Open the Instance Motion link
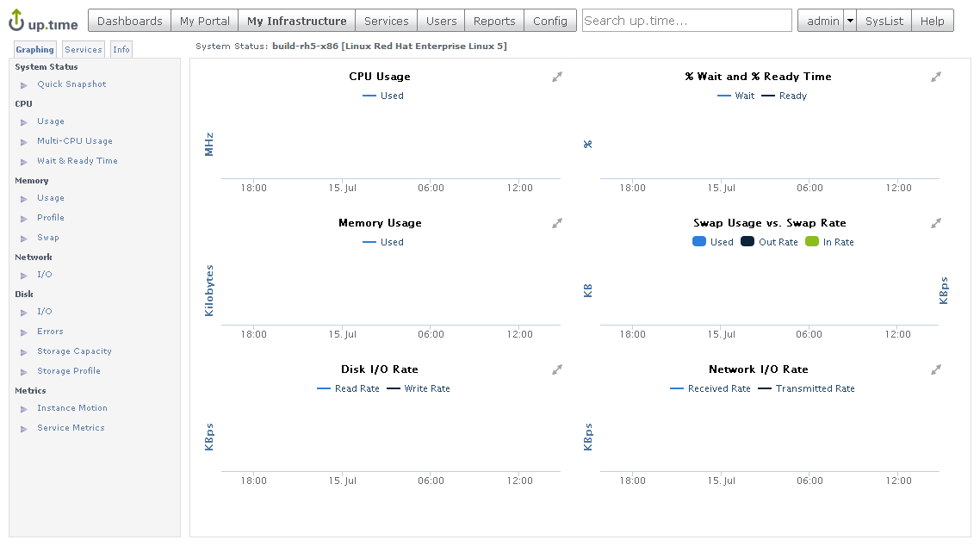 pos(71,408)
